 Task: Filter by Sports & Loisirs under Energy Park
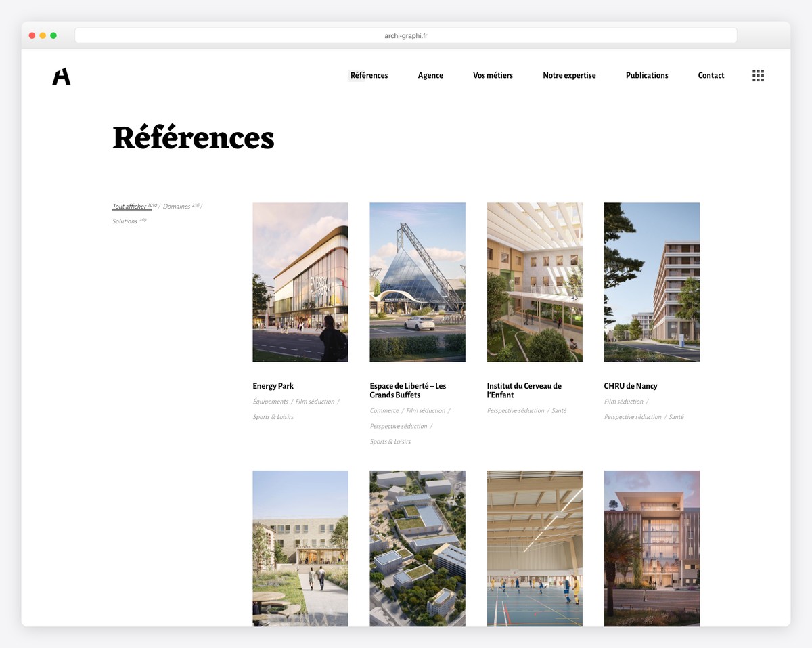click(x=273, y=416)
